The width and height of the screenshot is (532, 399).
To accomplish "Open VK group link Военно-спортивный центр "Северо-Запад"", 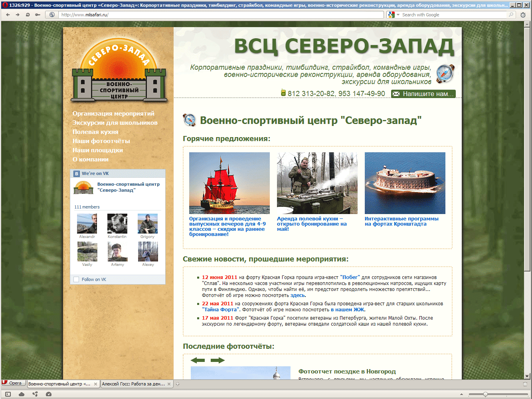I will pyautogui.click(x=129, y=187).
